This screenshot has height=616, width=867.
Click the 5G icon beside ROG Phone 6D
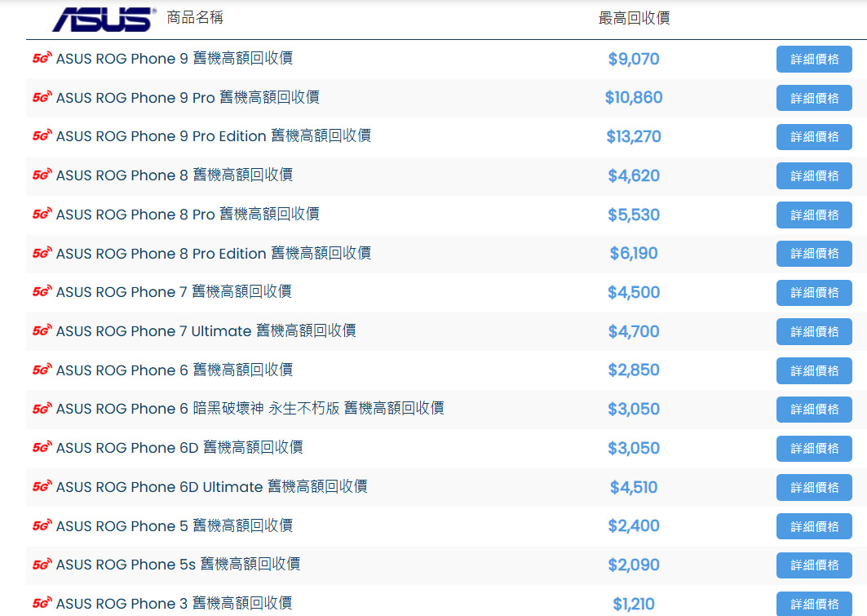point(42,448)
